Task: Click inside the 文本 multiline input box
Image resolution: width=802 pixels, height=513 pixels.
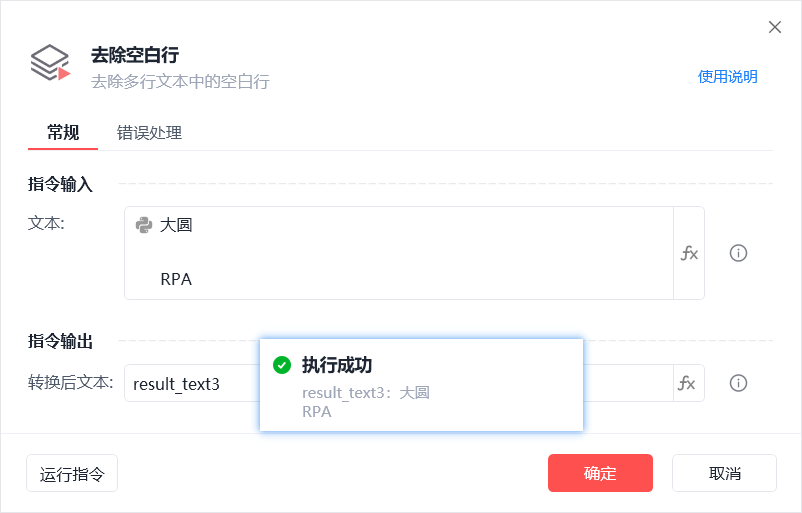Action: (399, 253)
